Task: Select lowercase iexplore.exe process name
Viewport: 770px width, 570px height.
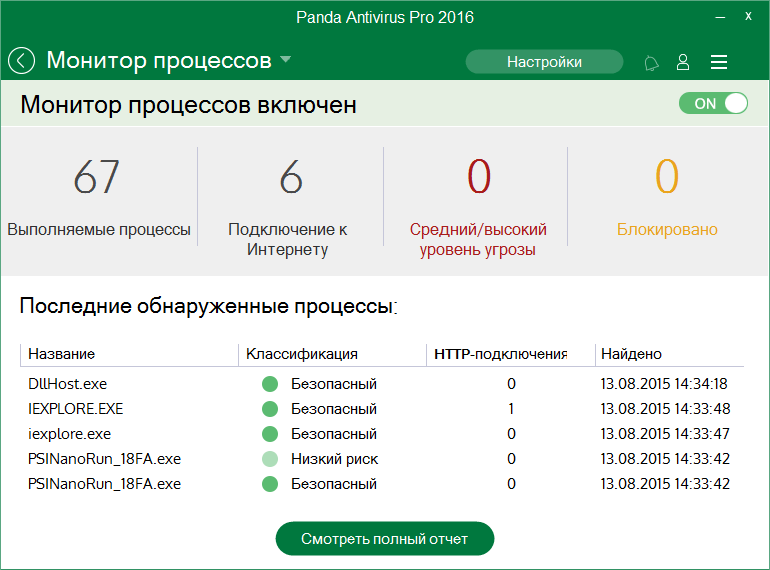Action: point(69,434)
